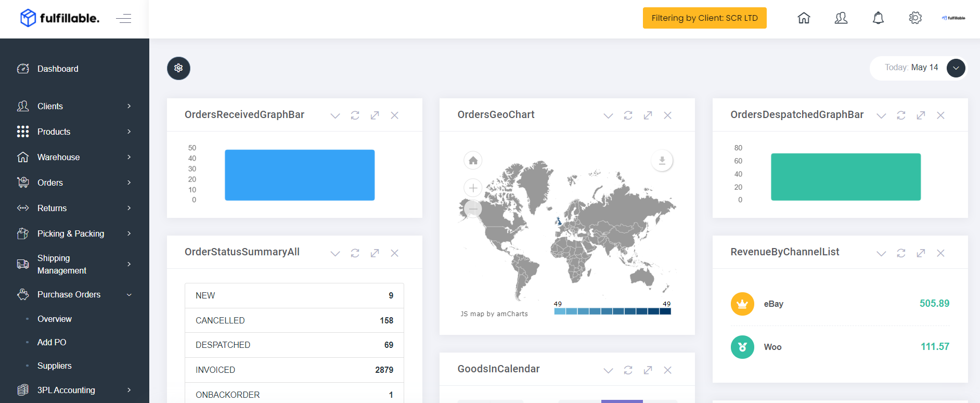Image resolution: width=980 pixels, height=403 pixels.
Task: Collapse the OrderStatusSummaryAll widget
Action: tap(336, 253)
